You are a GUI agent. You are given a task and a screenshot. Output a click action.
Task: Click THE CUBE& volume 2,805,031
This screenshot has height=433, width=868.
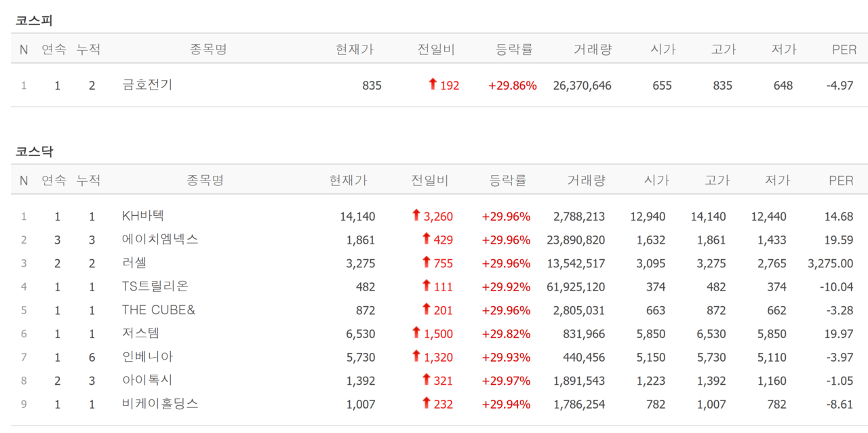[x=579, y=310]
